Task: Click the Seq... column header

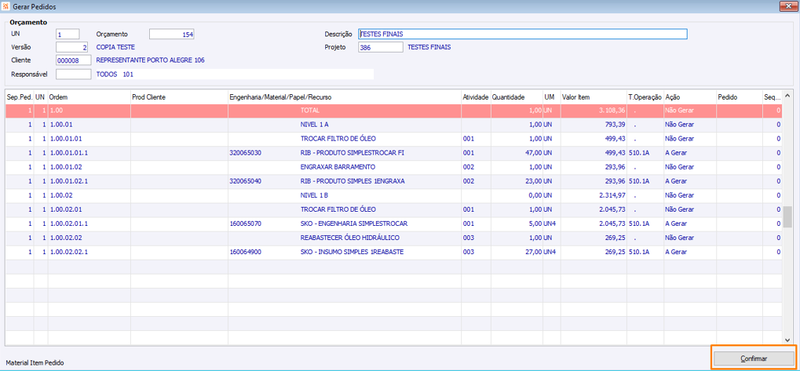Action: click(771, 96)
